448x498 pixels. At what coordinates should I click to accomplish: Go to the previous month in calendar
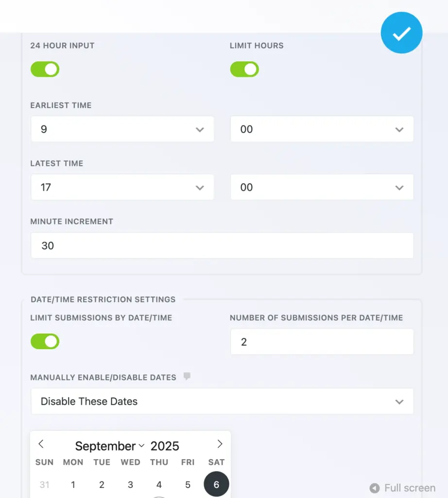coord(41,444)
